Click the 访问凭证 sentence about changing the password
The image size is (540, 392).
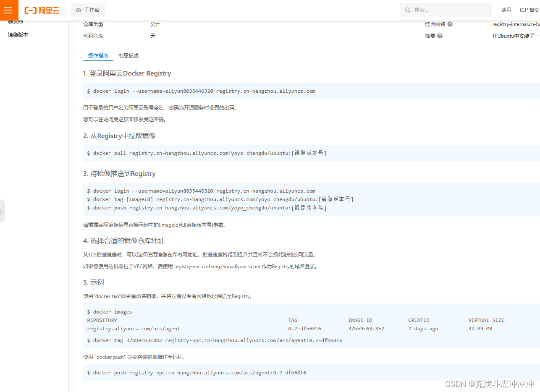pyautogui.click(x=125, y=120)
